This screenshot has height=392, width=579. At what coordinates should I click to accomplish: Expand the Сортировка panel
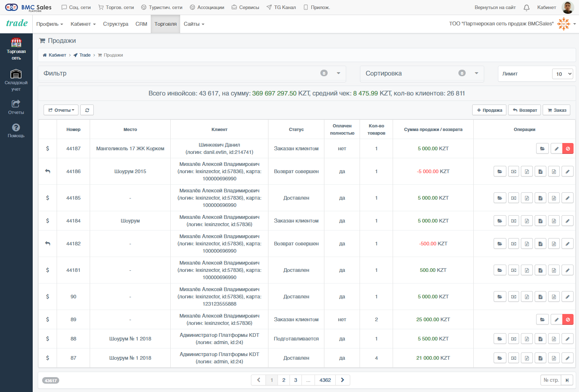[422, 73]
